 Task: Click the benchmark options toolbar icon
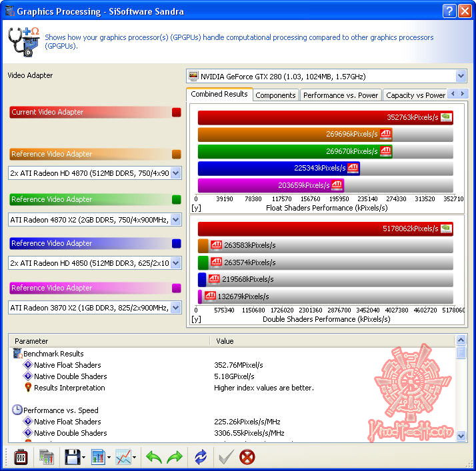21,457
